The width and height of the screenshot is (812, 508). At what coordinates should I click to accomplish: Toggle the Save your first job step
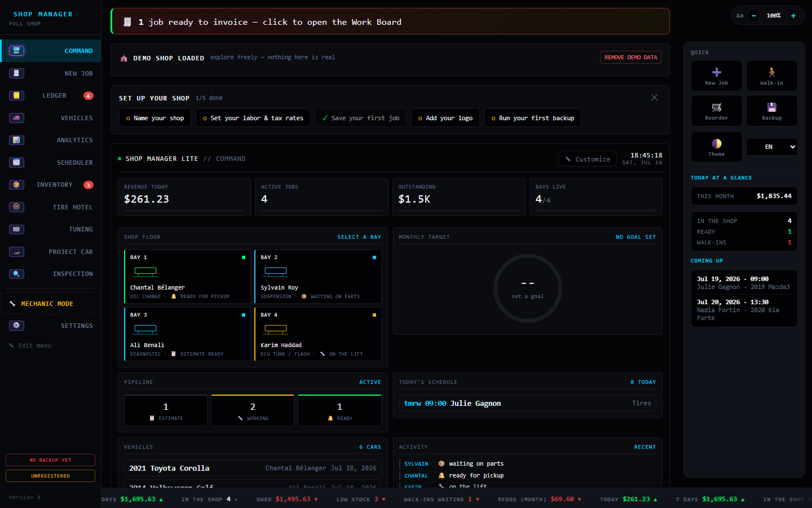coord(361,118)
